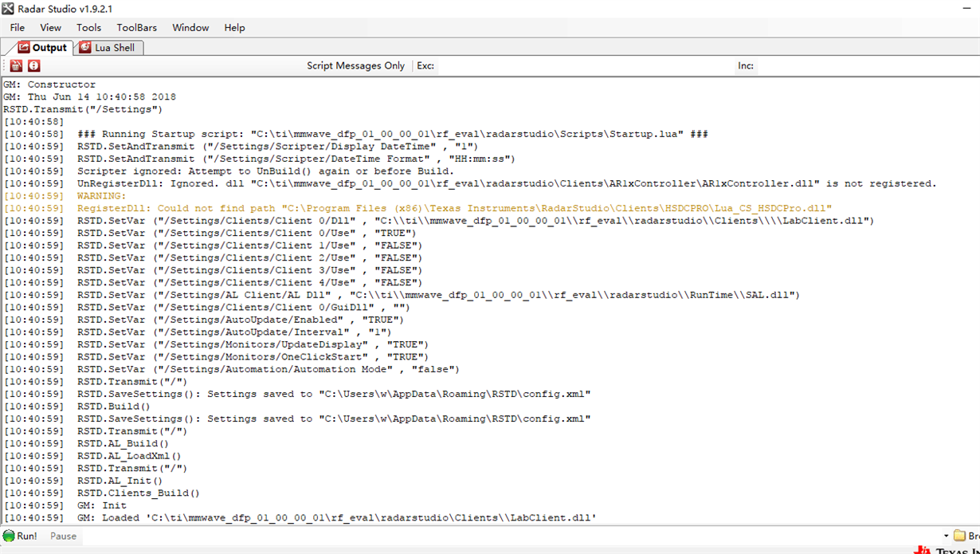Open the Tools menu
The width and height of the screenshot is (980, 554).
[88, 27]
